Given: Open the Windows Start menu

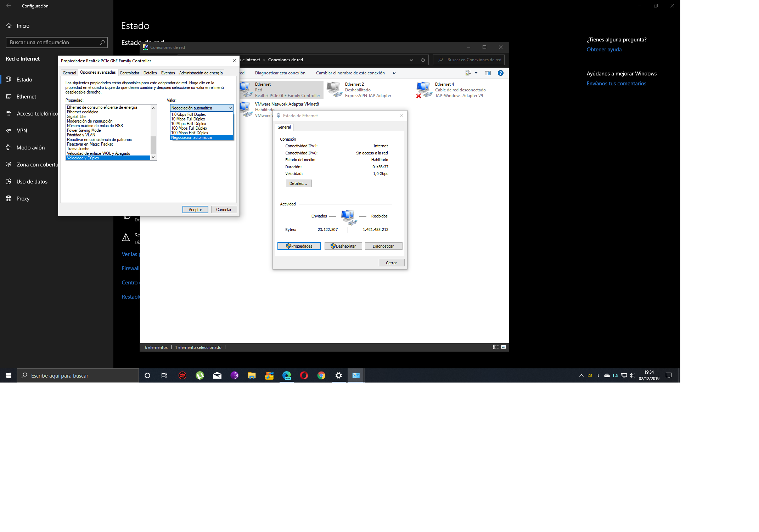Looking at the screenshot, I should tap(9, 375).
